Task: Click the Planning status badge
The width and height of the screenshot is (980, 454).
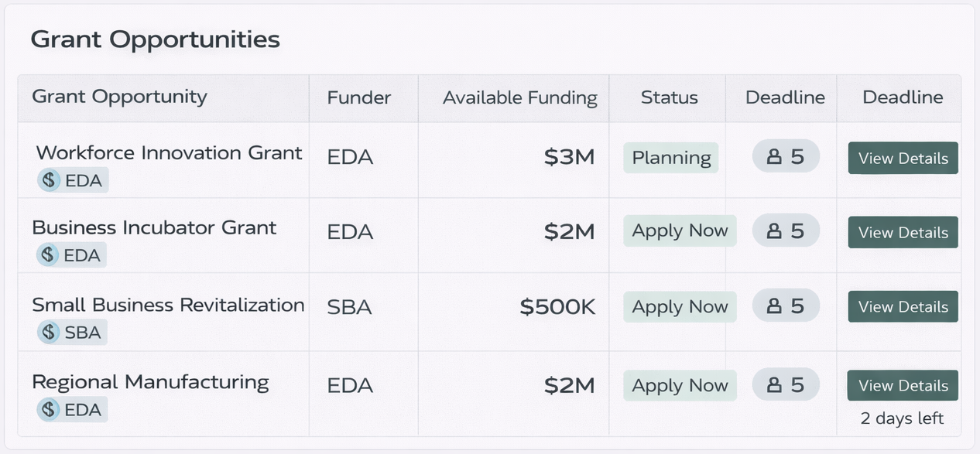Action: point(671,158)
